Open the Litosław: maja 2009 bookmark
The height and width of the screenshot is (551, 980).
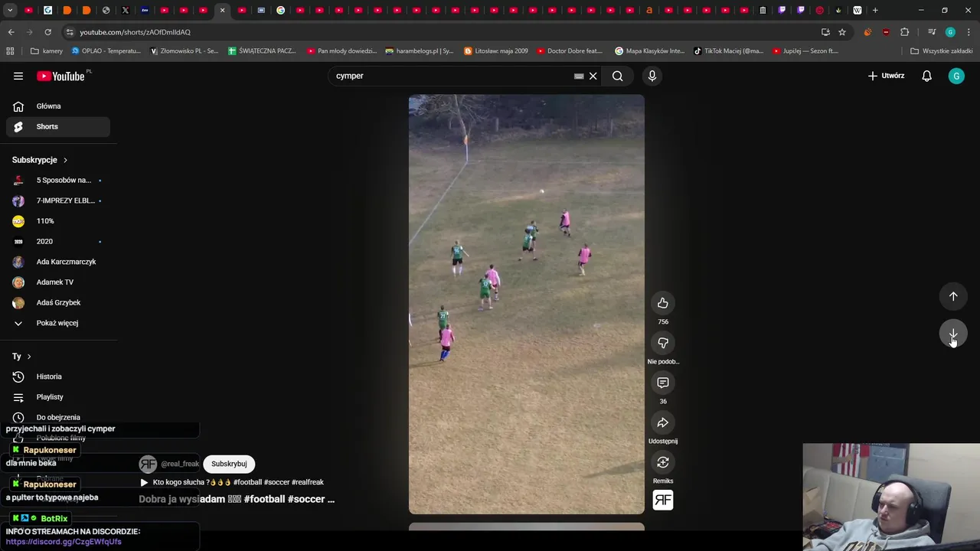pyautogui.click(x=496, y=51)
